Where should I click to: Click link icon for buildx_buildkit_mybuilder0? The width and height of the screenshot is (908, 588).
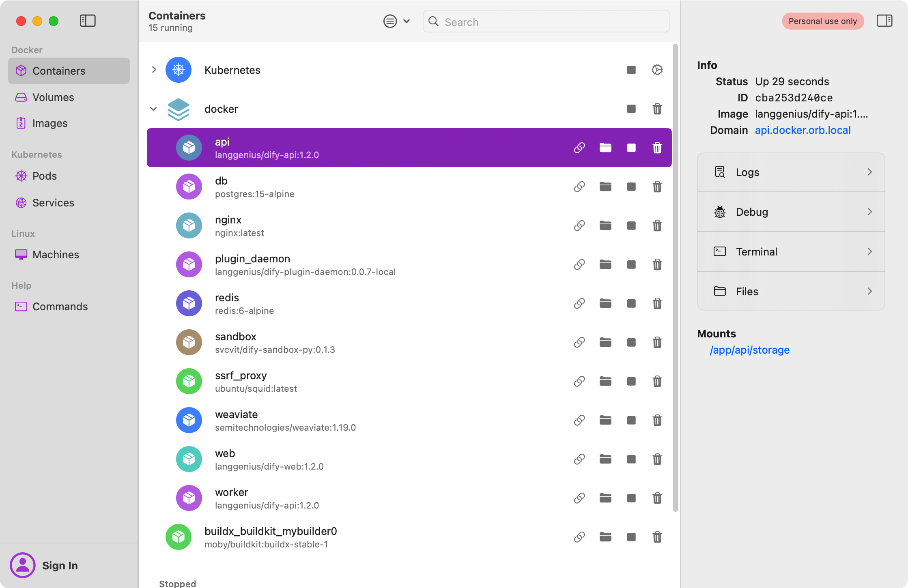coord(579,537)
